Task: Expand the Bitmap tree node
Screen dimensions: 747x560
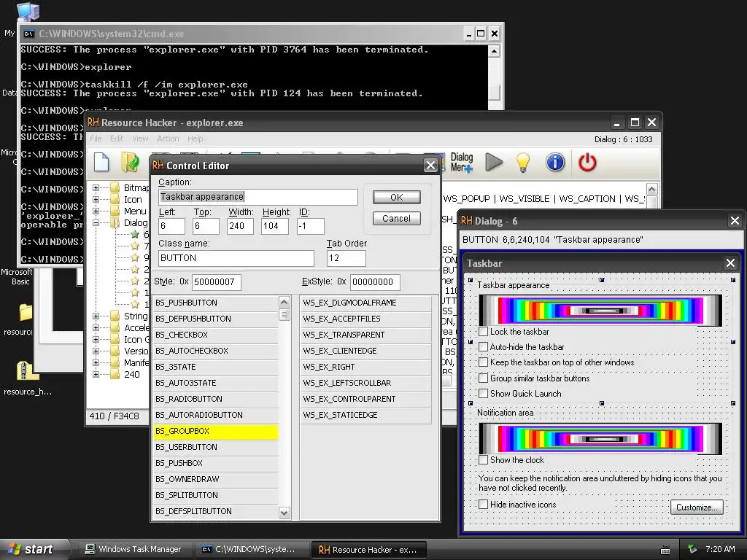Action: click(x=96, y=187)
